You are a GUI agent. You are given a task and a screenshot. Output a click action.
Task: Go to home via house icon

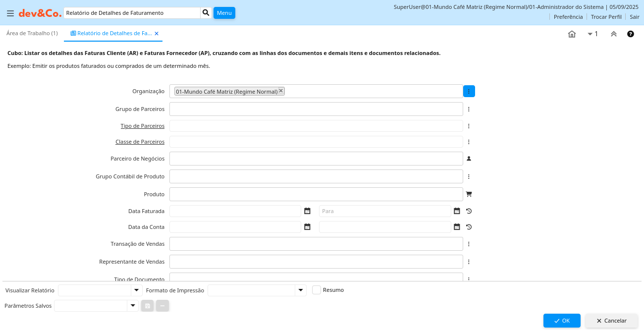pyautogui.click(x=572, y=34)
